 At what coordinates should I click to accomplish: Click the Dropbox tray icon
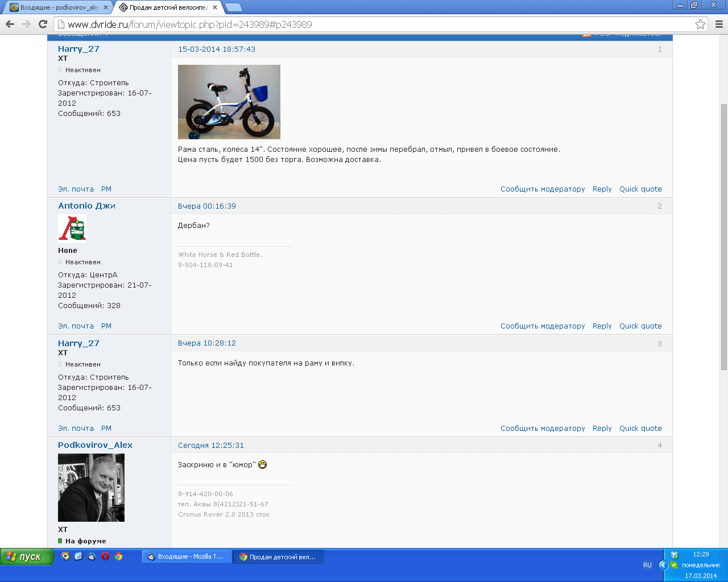(x=674, y=555)
